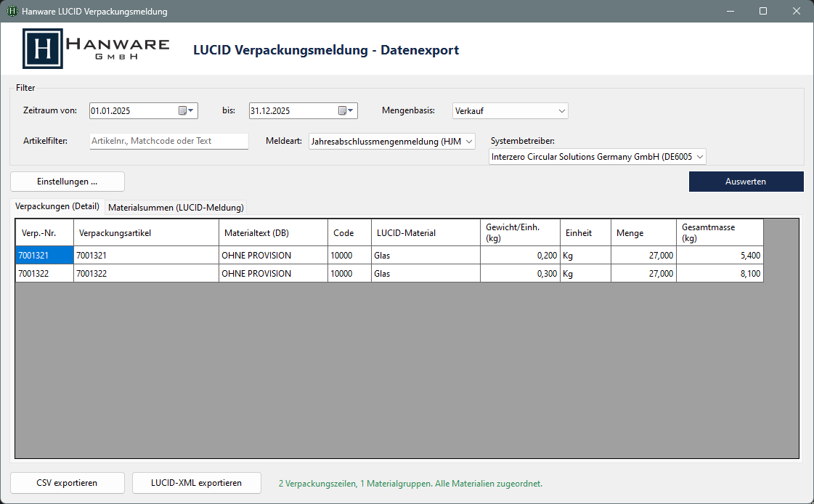Select Verp.-Nr. cell 7001321
This screenshot has width=814, height=504.
[x=44, y=256]
